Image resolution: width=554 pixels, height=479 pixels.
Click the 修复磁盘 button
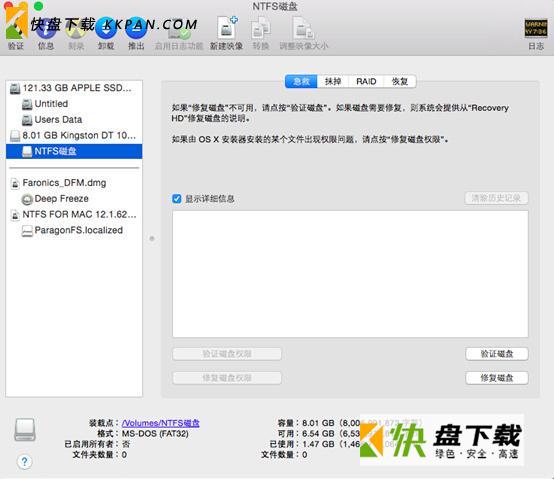pos(497,378)
